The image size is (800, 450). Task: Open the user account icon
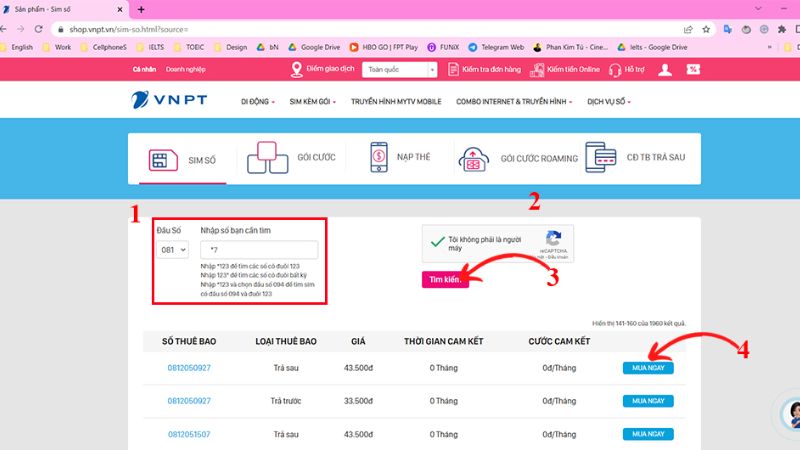pos(665,69)
